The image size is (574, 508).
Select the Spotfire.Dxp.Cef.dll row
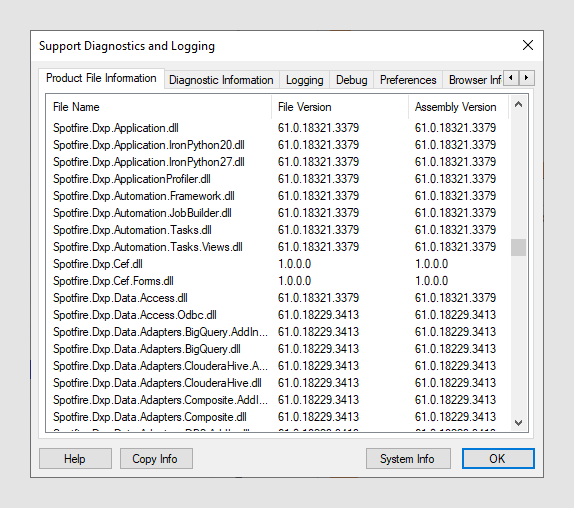[277, 264]
